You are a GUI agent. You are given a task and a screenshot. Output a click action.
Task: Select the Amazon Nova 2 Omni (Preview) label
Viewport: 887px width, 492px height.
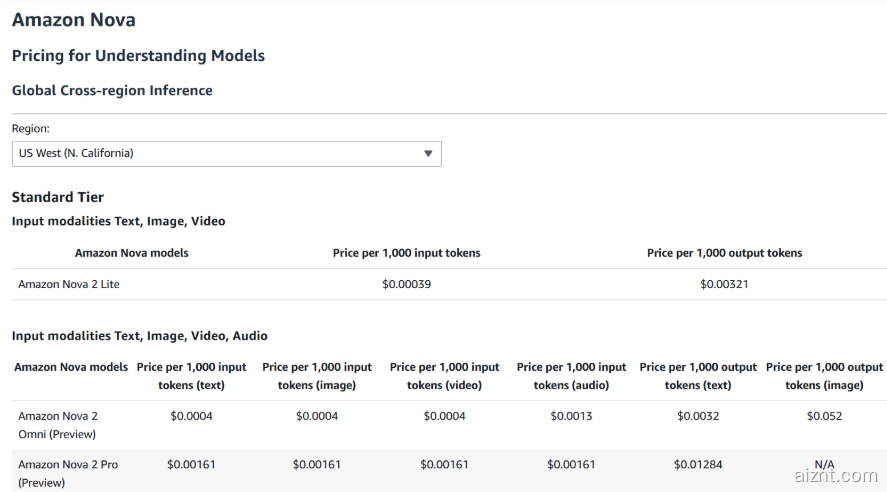pos(58,425)
